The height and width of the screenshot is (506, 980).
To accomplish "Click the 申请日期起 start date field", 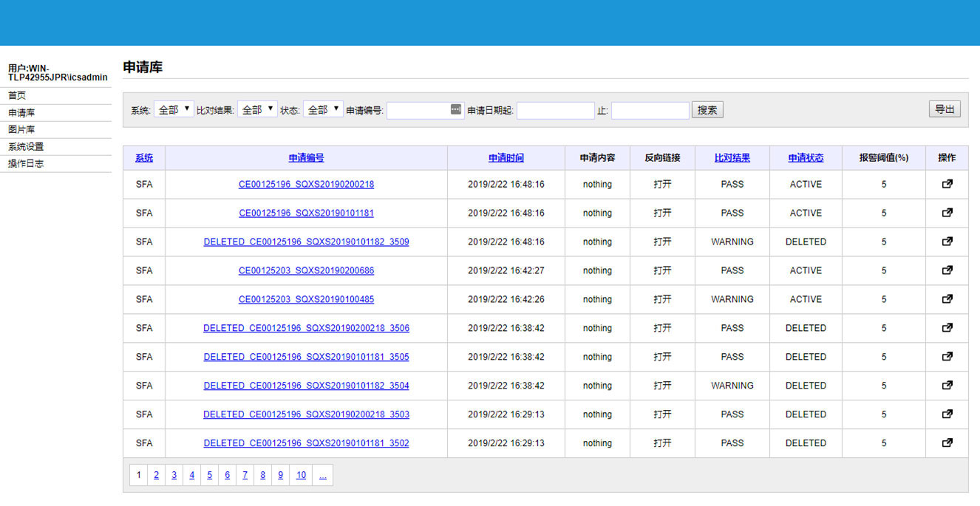I will tap(556, 111).
